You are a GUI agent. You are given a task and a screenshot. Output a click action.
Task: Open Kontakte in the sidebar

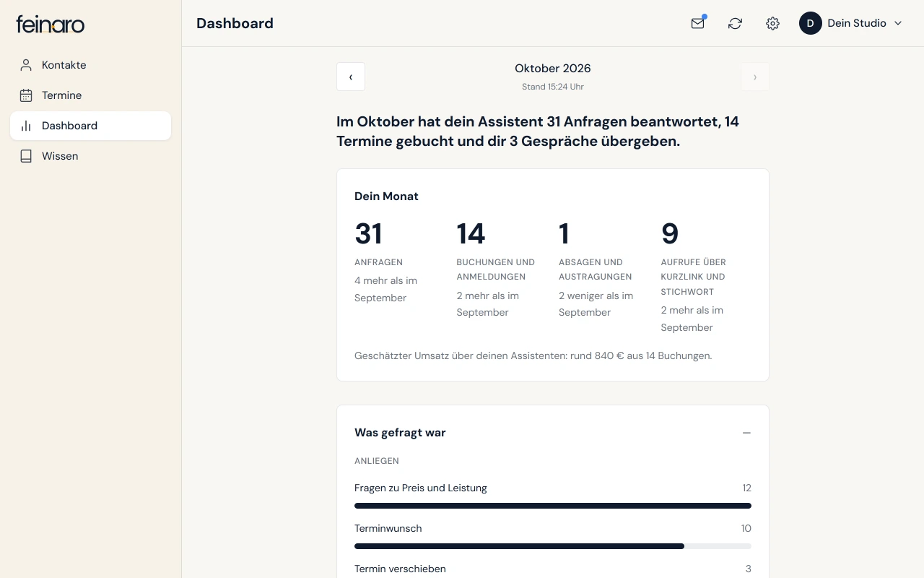pyautogui.click(x=90, y=65)
